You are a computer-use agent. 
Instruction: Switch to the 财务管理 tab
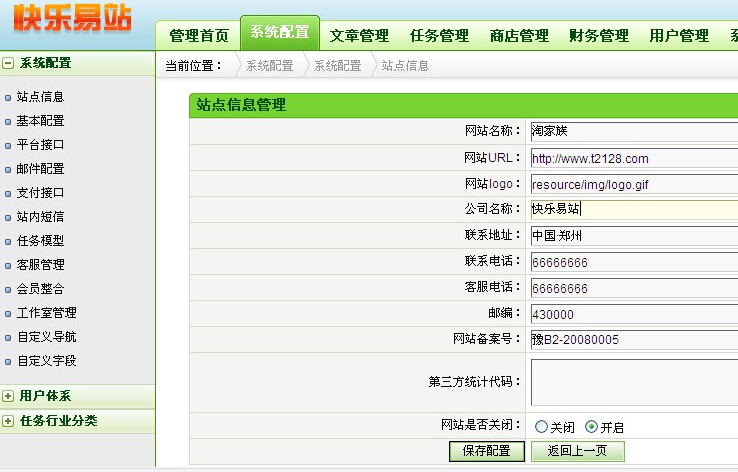(x=599, y=36)
